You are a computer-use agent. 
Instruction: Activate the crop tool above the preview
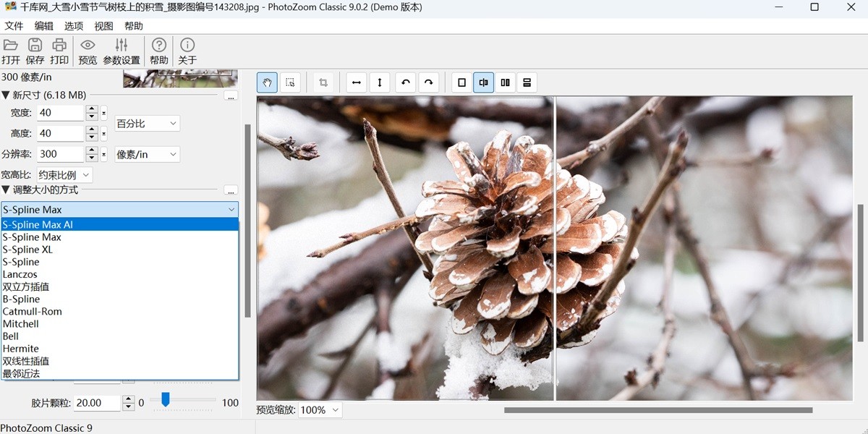pyautogui.click(x=323, y=82)
